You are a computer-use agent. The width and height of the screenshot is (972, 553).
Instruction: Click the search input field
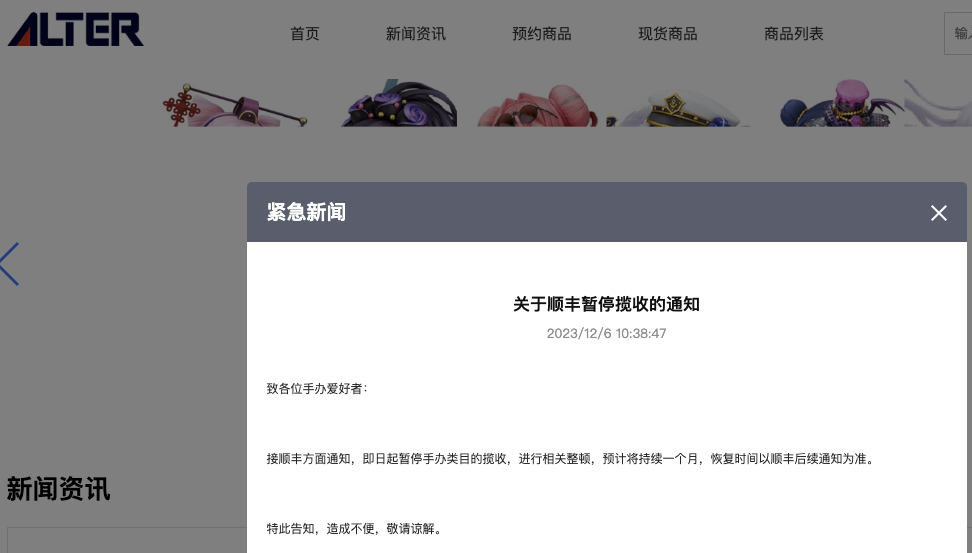(x=958, y=33)
